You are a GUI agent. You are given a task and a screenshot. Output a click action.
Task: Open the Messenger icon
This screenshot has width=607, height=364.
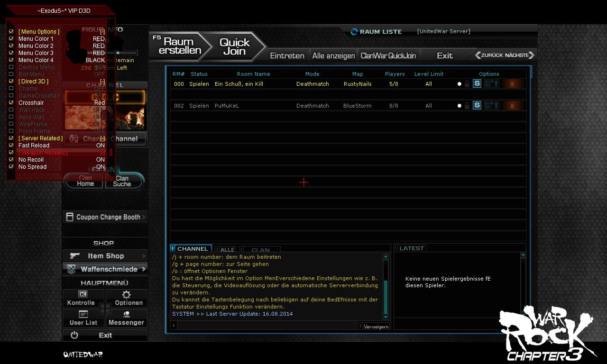[127, 314]
